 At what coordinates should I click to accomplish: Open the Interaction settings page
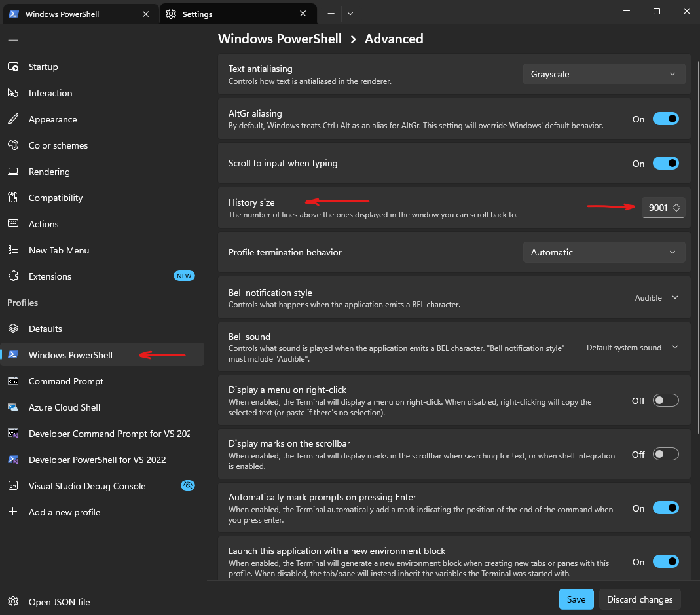103,93
